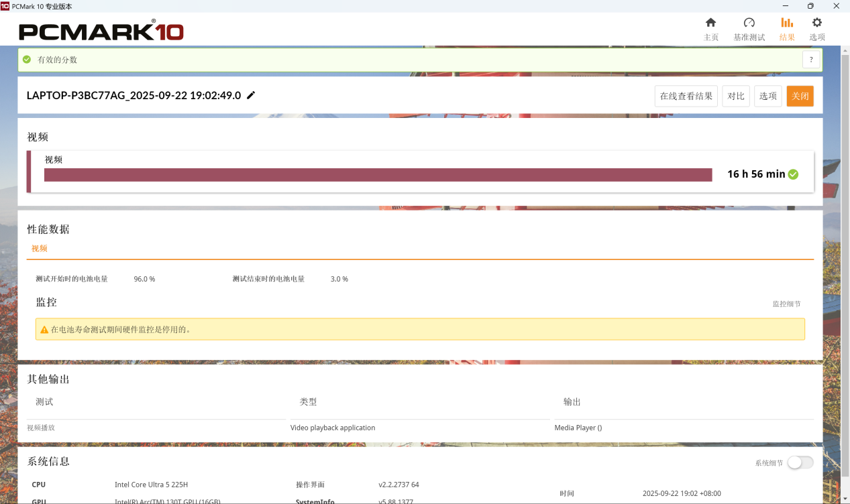The height and width of the screenshot is (504, 850).
Task: Open the Benchmarks (基准测试) gauge icon
Action: point(749,23)
